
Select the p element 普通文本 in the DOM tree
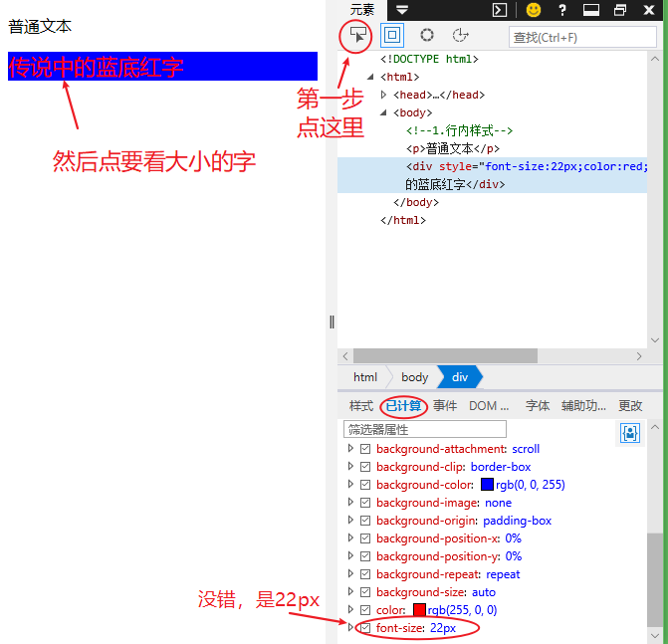tap(452, 148)
